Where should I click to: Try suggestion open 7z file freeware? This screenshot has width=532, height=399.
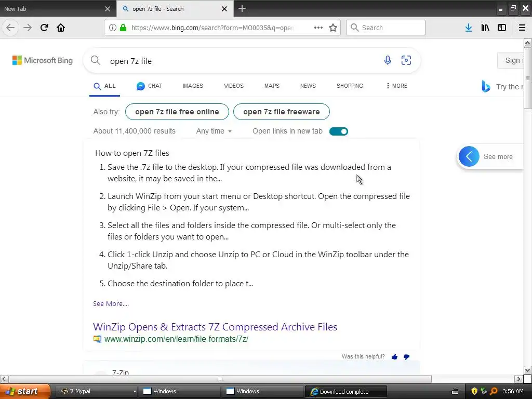click(x=281, y=112)
